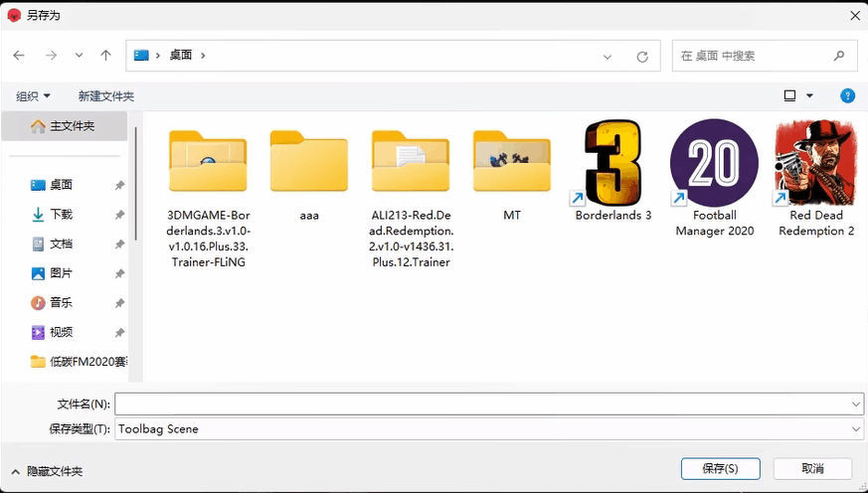
Task: Click the search magnifier icon
Action: pos(838,56)
